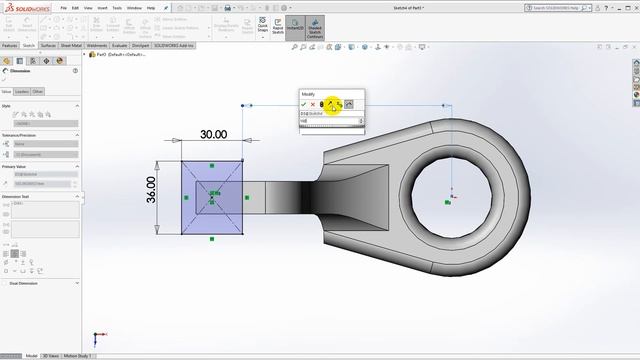The image size is (640, 360).
Task: Open the File menu
Action: click(x=63, y=8)
